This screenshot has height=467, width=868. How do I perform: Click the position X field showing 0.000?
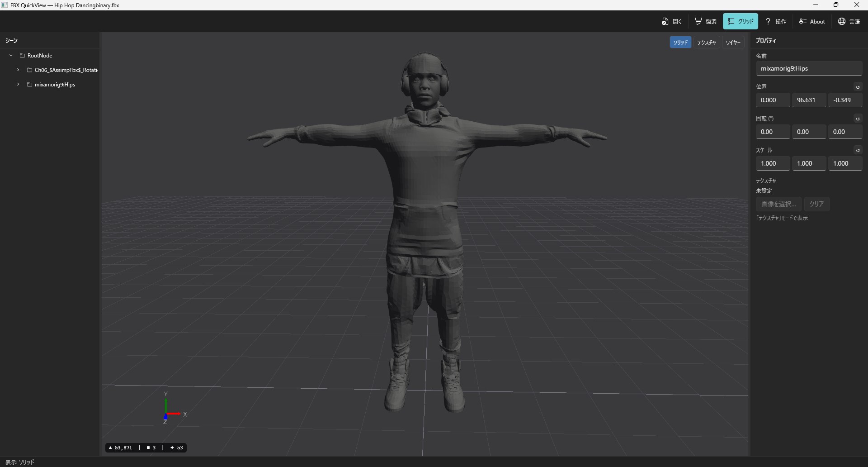(x=773, y=100)
